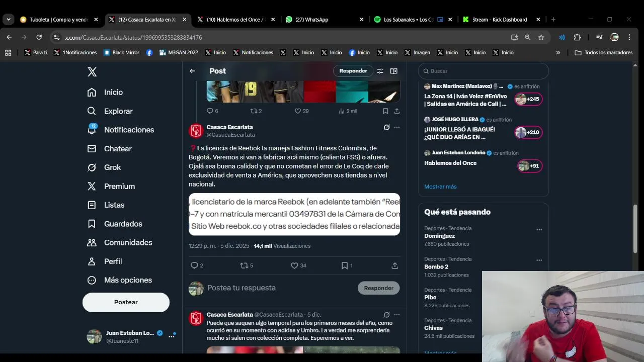This screenshot has height=362, width=644.
Task: Open reader view icon in the Post header
Action: tap(394, 71)
